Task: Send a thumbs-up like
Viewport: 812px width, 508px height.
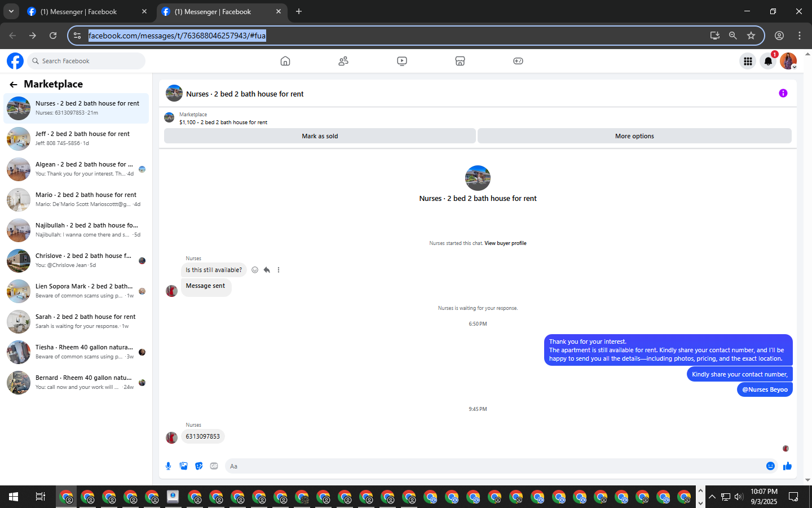Action: pyautogui.click(x=788, y=466)
